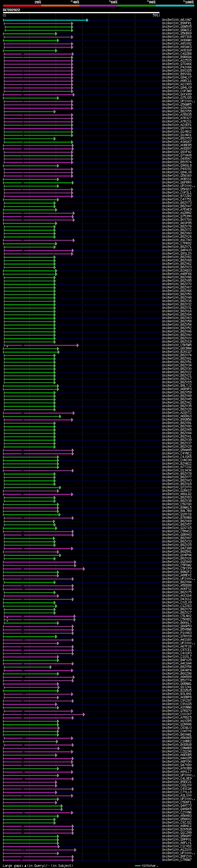The height and width of the screenshot is (868, 197).
Task: Open hit UniRef100_B9R604
Action: [177, 57]
